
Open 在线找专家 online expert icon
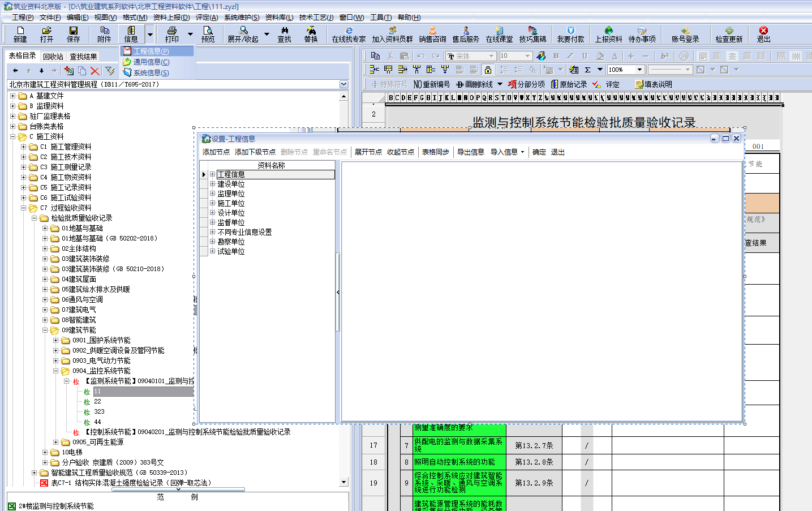(349, 34)
